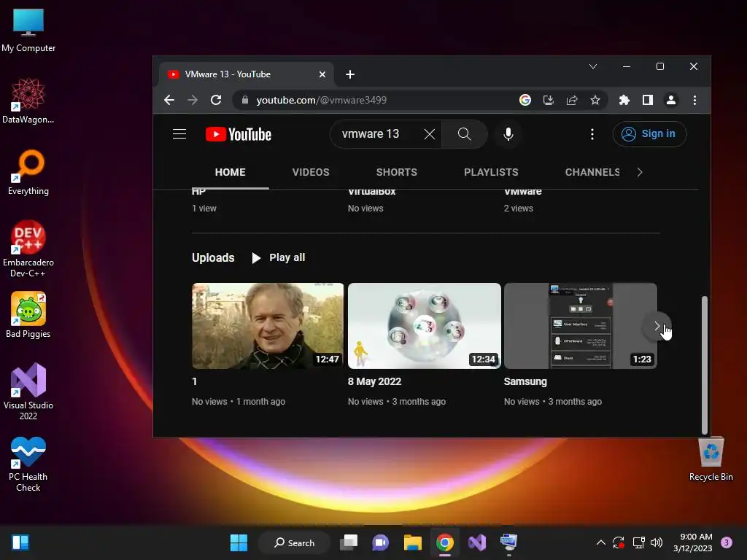Show more channel tabs with chevron
The image size is (747, 560).
[640, 172]
